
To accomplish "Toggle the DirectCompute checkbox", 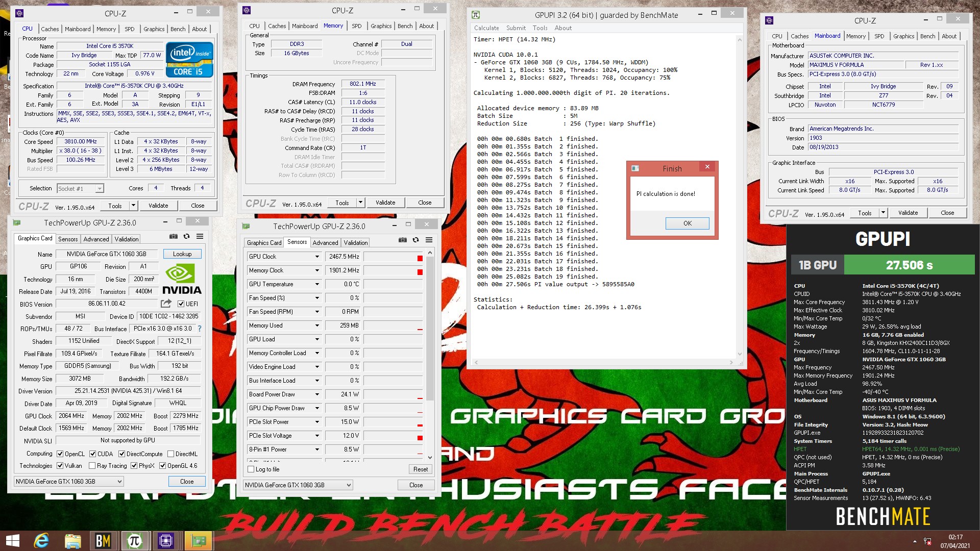I will [x=122, y=454].
